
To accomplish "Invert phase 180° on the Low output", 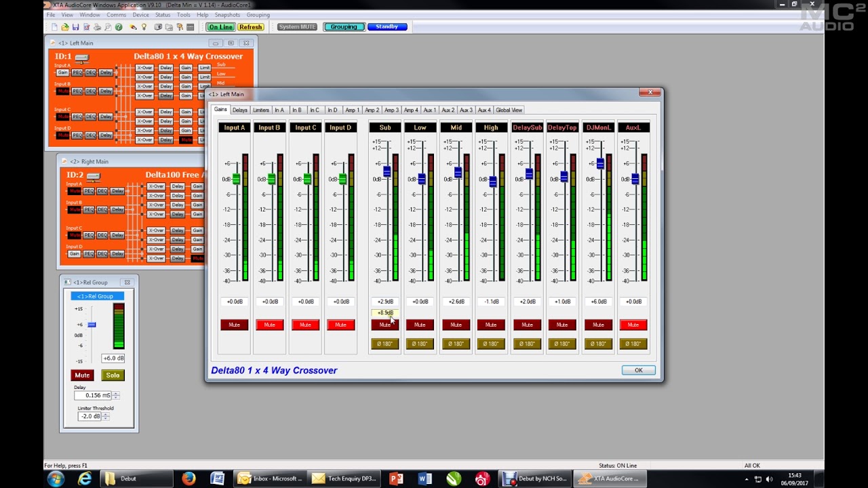I will tap(420, 344).
